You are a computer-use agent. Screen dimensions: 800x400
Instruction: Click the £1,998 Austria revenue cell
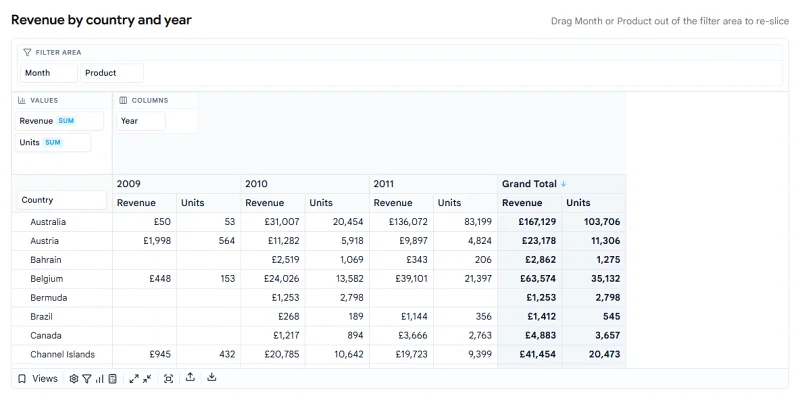tap(145, 241)
